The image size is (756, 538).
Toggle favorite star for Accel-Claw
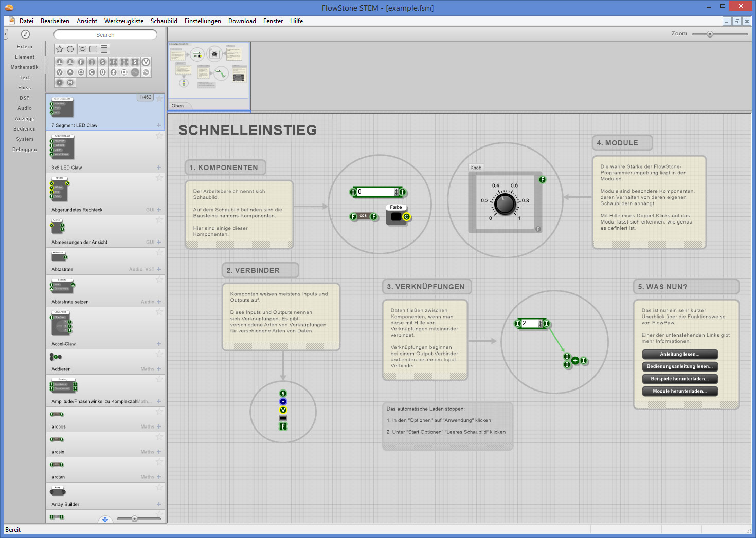click(159, 312)
